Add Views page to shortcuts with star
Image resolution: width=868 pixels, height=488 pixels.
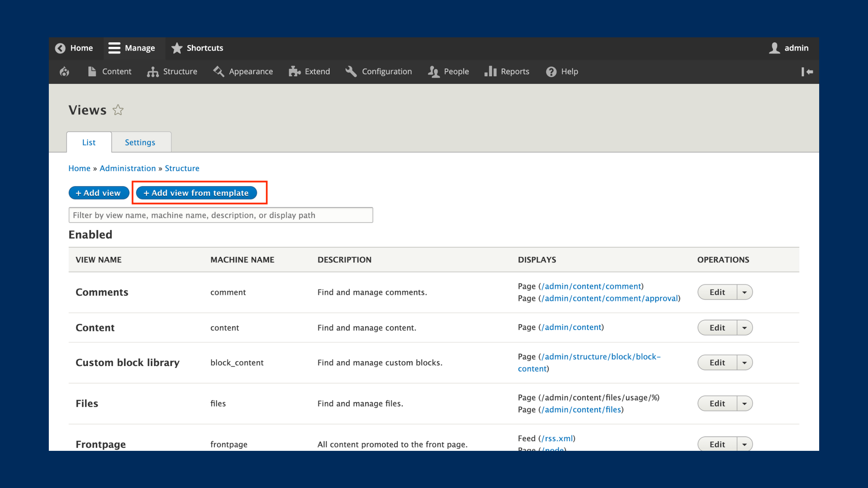click(118, 110)
